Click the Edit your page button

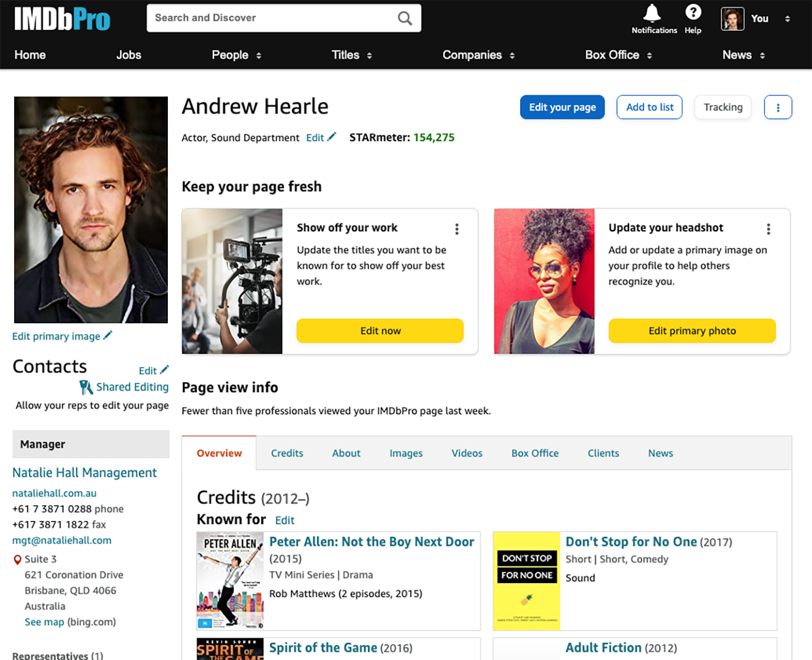click(x=562, y=107)
